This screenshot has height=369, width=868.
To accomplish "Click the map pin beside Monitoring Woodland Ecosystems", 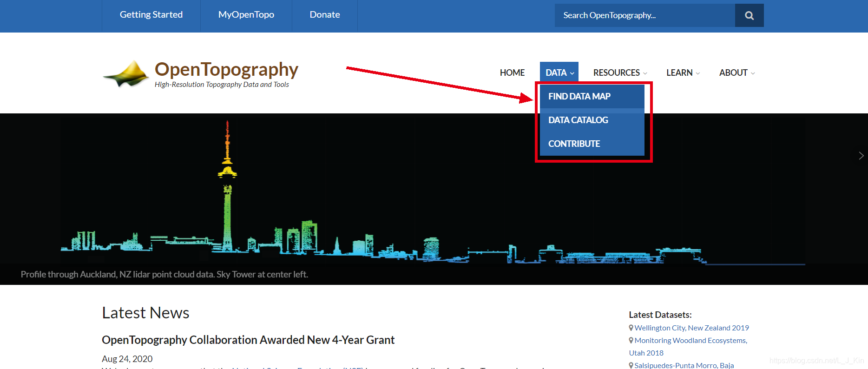I will pos(631,340).
